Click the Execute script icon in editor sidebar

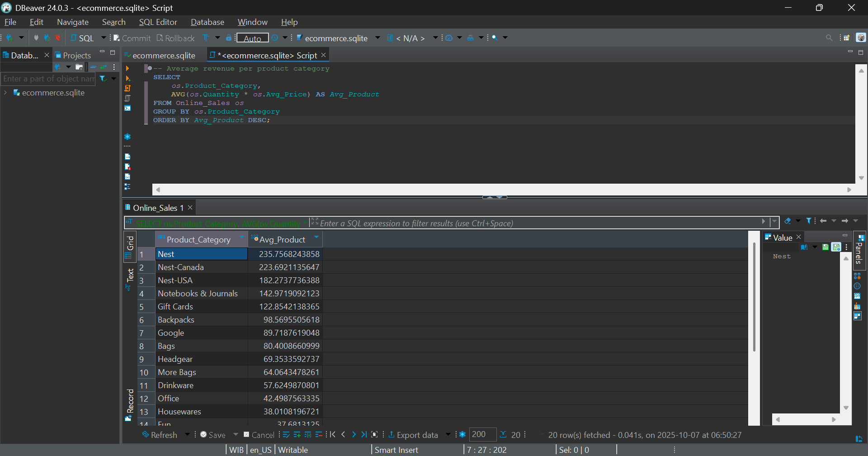click(127, 88)
